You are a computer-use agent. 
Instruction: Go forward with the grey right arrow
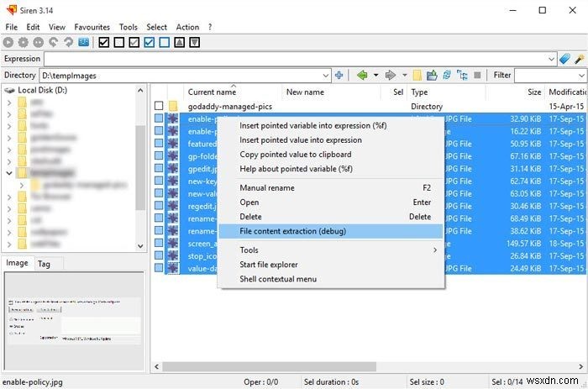(391, 76)
